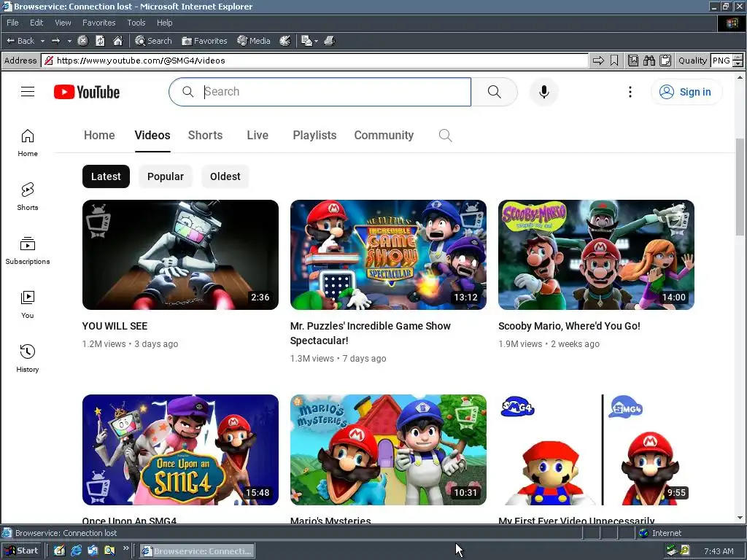
Task: Refresh the page using the Refresh icon
Action: (100, 41)
